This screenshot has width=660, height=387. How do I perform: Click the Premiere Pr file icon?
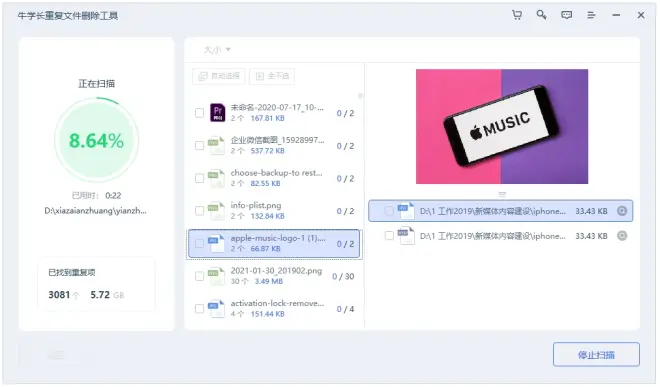[x=218, y=112]
